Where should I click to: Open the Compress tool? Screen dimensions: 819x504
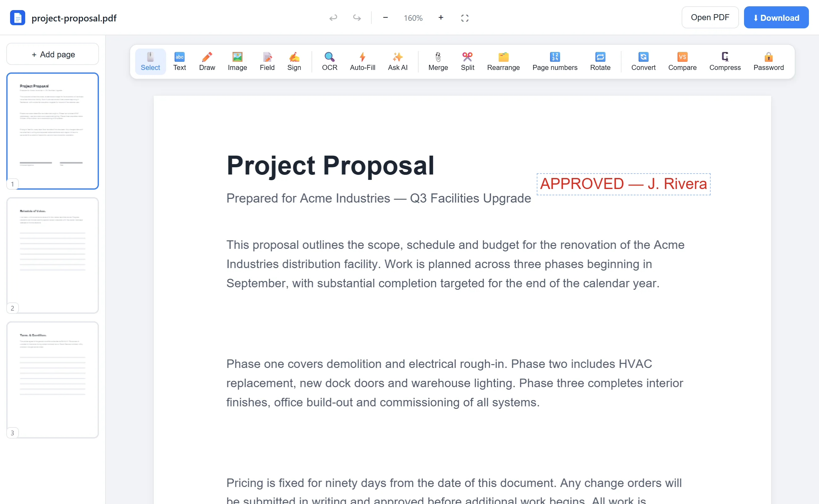725,62
